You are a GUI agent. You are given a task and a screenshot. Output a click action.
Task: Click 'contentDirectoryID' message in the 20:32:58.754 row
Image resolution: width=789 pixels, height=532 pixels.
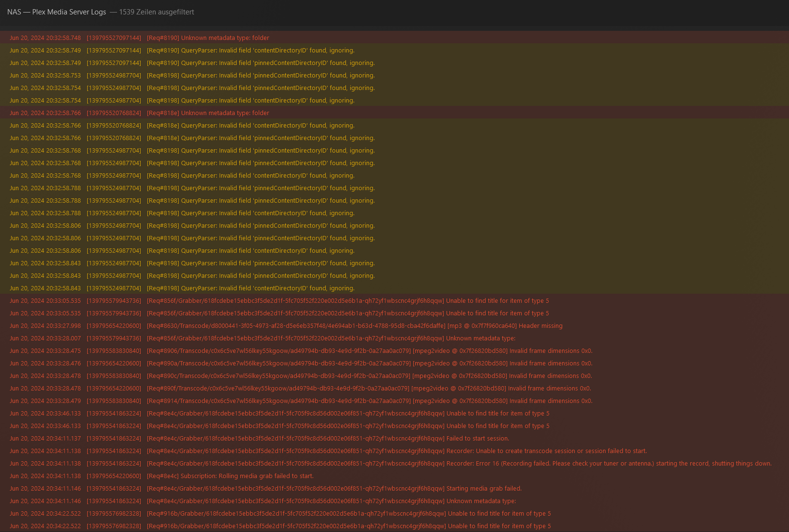point(250,100)
